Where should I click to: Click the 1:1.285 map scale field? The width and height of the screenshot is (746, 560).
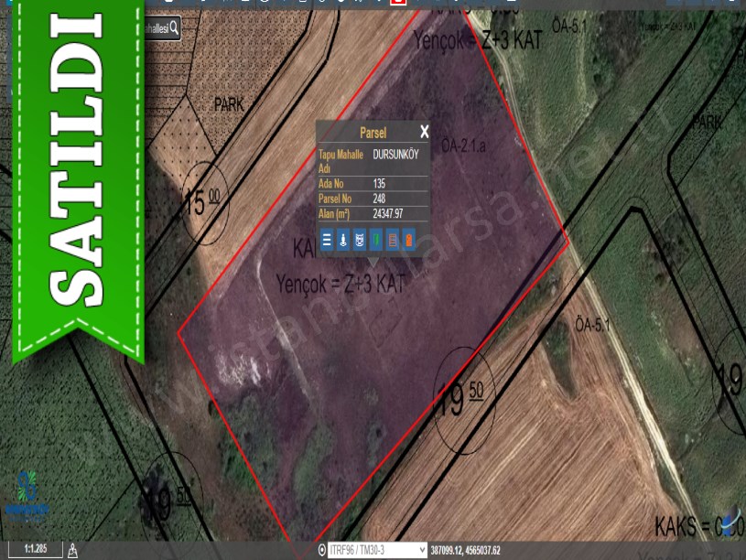click(x=36, y=549)
